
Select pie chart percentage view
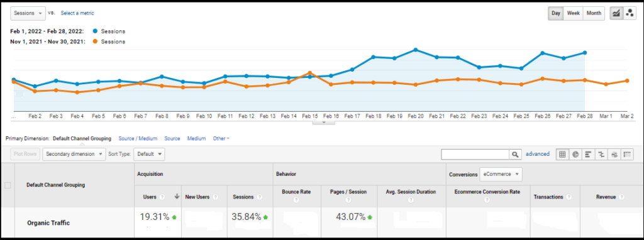coord(575,155)
